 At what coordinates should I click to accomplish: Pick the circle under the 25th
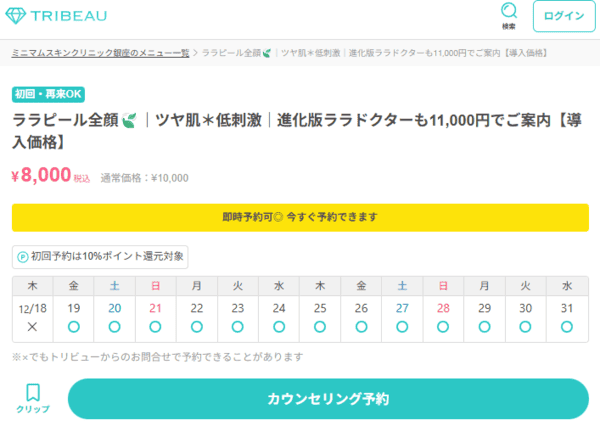pos(320,327)
